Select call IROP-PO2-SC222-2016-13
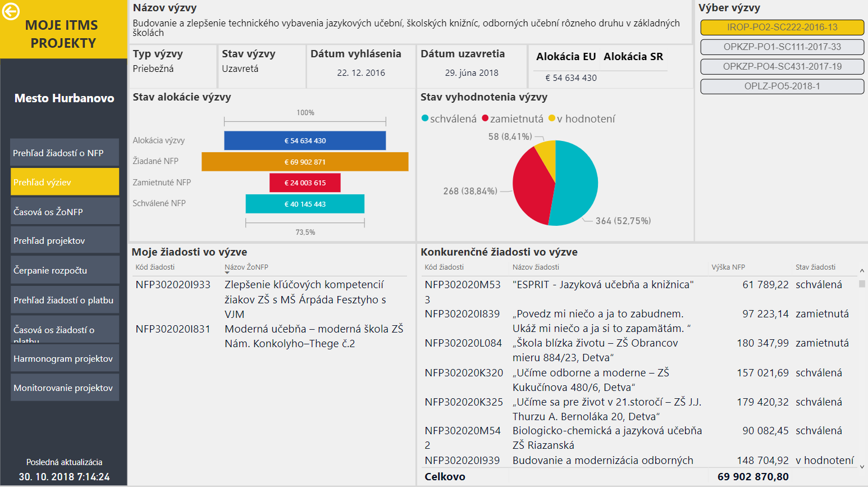The image size is (868, 487). [782, 27]
